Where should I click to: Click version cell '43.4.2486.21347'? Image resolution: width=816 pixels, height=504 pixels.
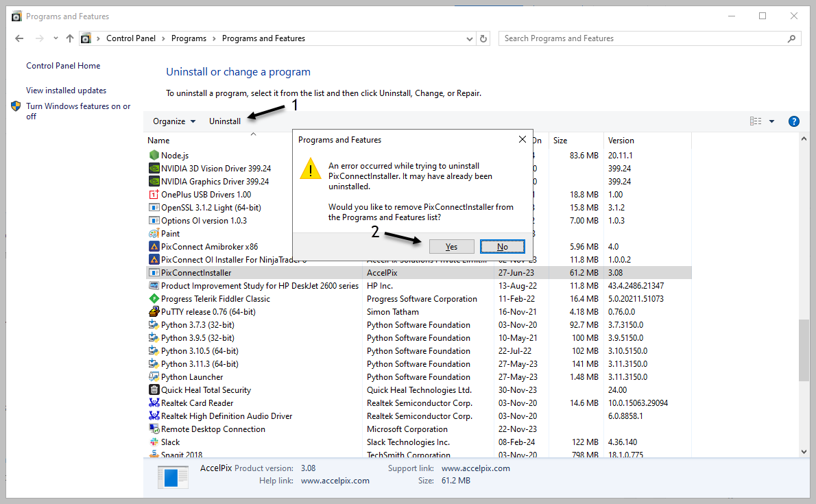[x=636, y=285]
